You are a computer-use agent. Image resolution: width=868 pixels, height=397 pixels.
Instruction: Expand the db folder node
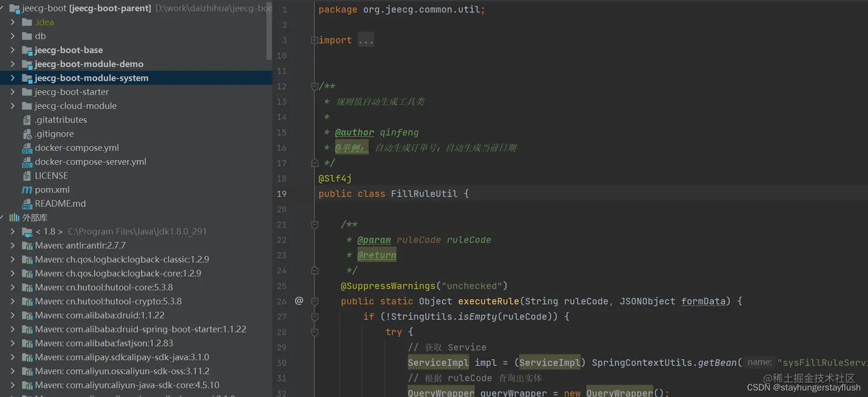coord(13,36)
